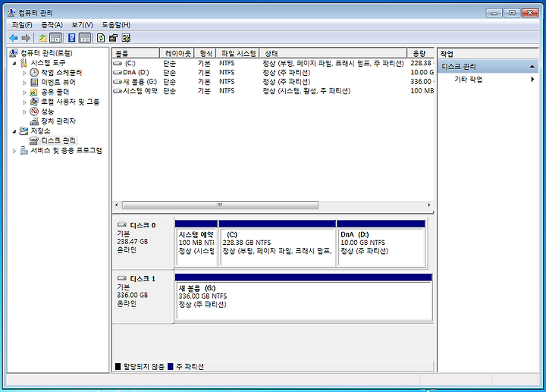Click the Up one level folder icon

click(42, 38)
